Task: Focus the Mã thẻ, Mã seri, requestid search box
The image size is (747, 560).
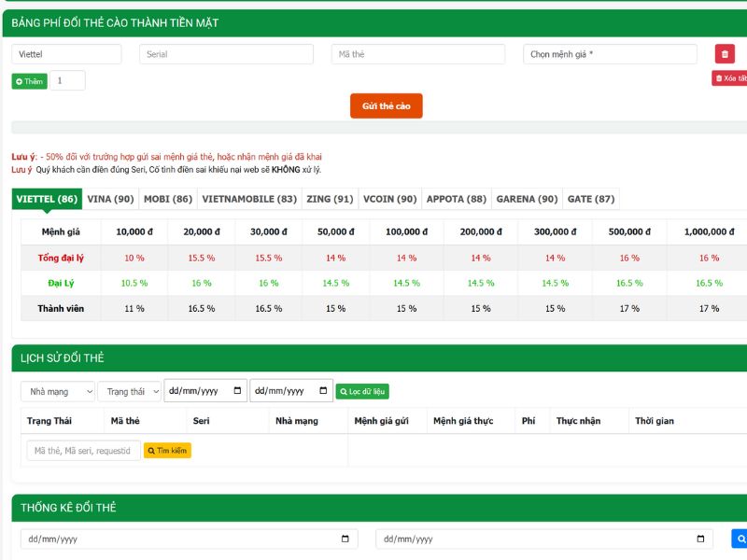Action: pos(84,451)
